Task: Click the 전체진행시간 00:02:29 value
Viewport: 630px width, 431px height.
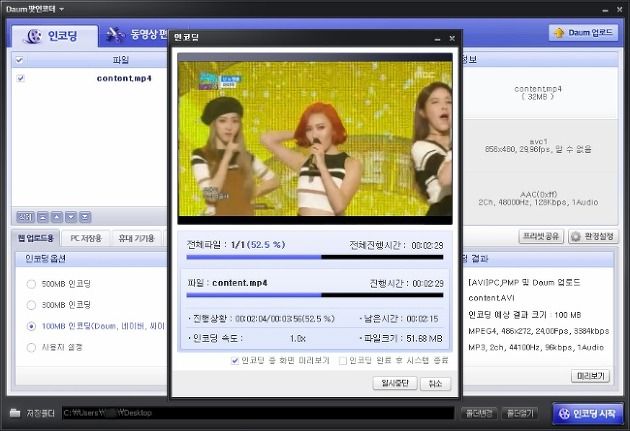Action: tap(427, 245)
